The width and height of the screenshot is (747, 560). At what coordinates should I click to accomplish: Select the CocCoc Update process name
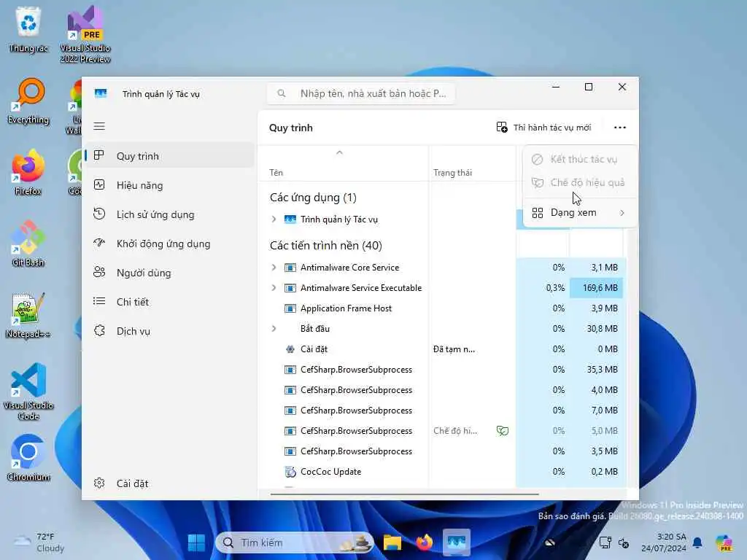(x=330, y=472)
